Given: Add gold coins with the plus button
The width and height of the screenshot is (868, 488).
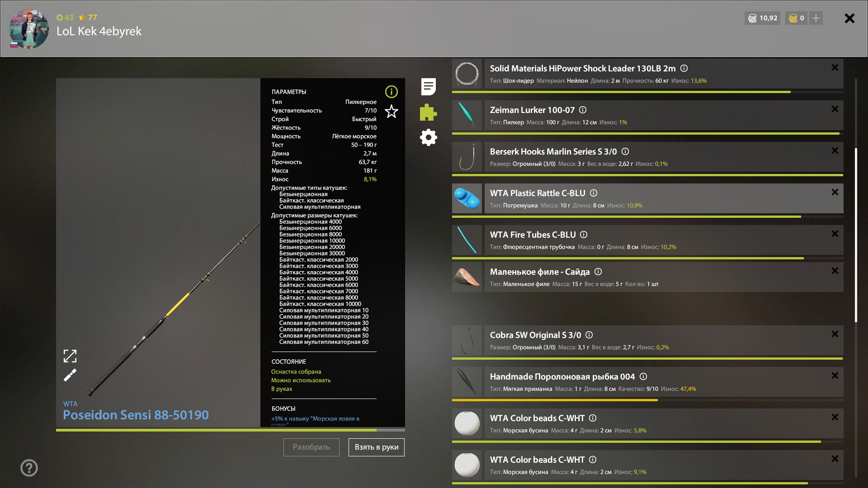Looking at the screenshot, I should [816, 18].
